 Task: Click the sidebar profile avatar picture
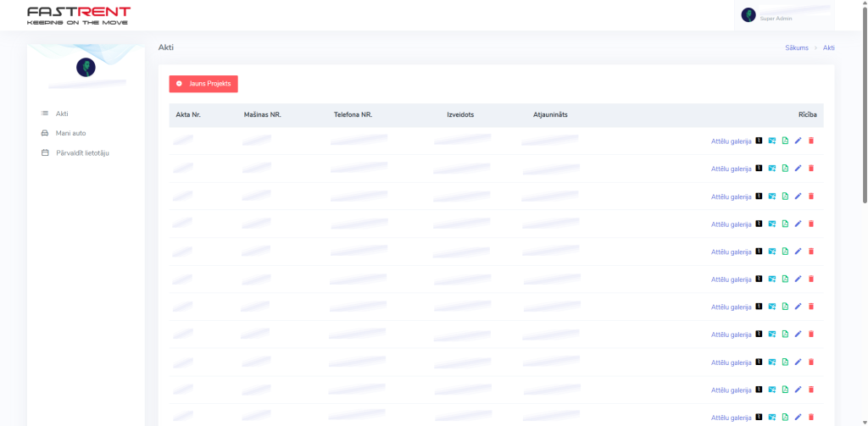point(86,67)
